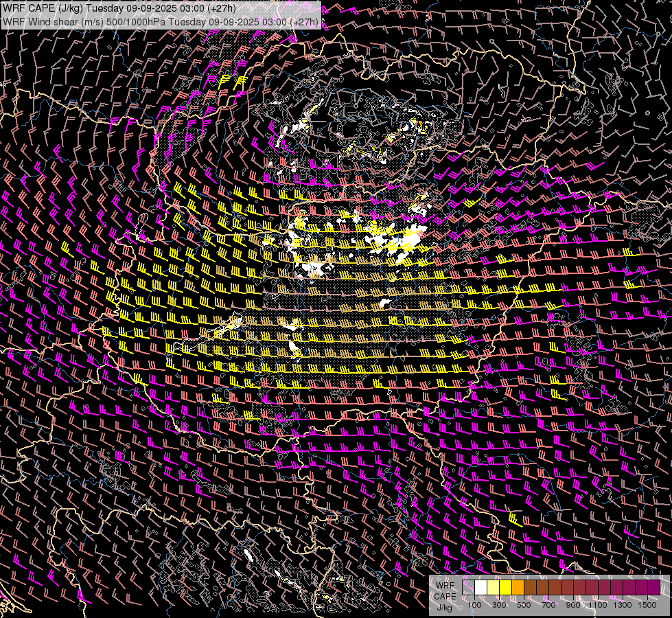Click the legend value 1100
Screen dimensions: 672x618
(x=597, y=605)
